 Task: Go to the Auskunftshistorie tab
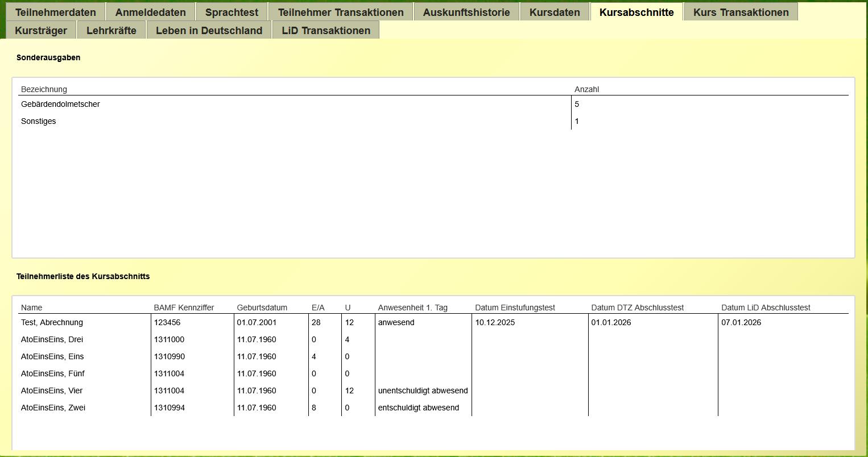tap(466, 12)
